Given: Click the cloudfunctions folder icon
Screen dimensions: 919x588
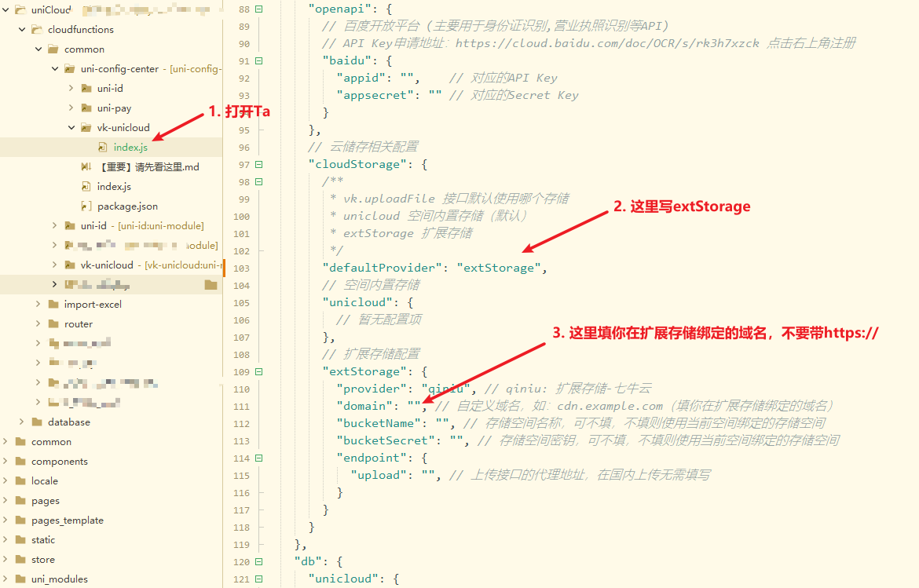Looking at the screenshot, I should tap(37, 30).
